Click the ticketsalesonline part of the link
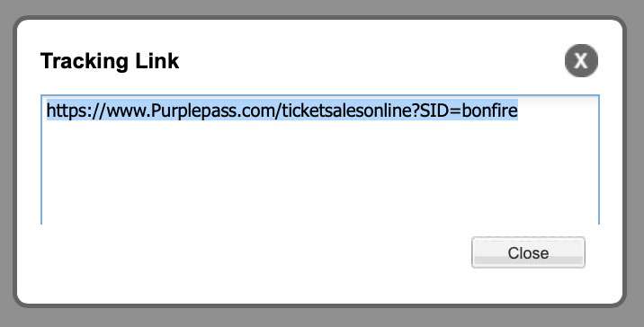Screen dimensions: 644x327 click(x=345, y=110)
